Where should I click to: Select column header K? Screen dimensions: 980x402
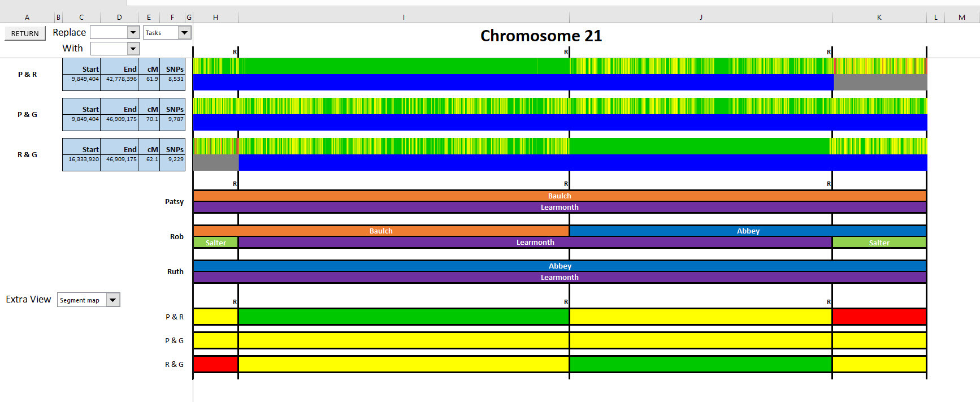pos(879,18)
